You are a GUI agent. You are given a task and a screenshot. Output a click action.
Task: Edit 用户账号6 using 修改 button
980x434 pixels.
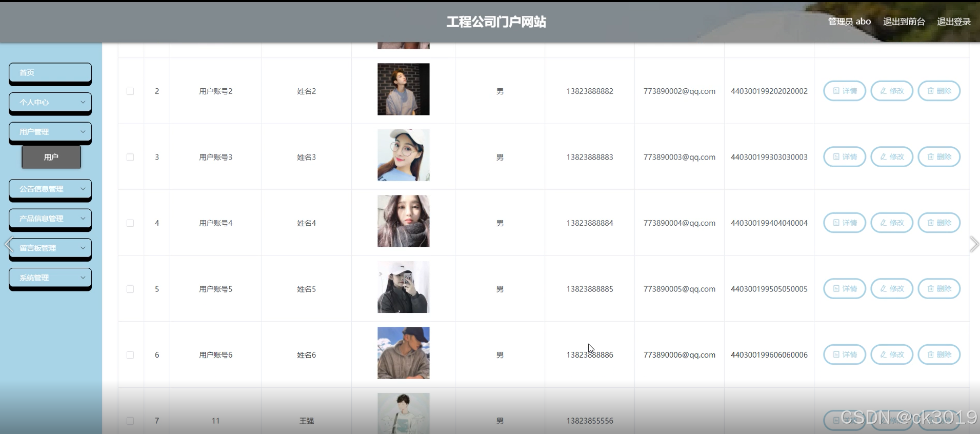(892, 354)
